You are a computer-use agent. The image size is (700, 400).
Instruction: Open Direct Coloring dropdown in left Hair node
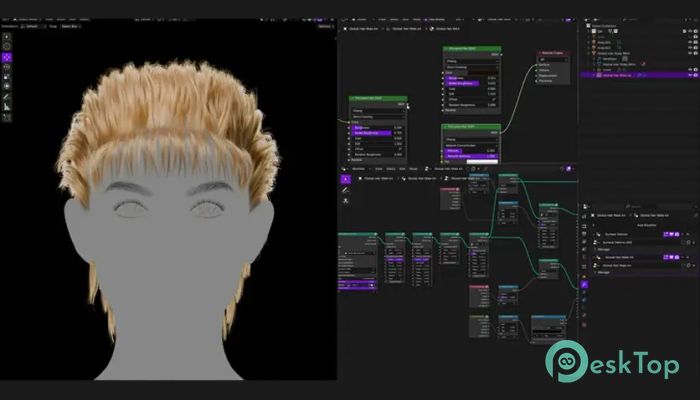tap(378, 117)
